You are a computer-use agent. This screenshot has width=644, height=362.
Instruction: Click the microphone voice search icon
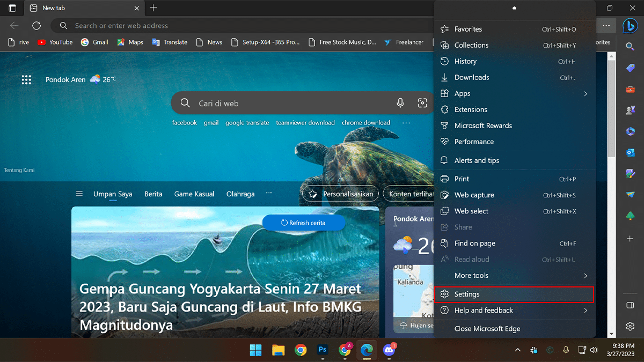[400, 103]
